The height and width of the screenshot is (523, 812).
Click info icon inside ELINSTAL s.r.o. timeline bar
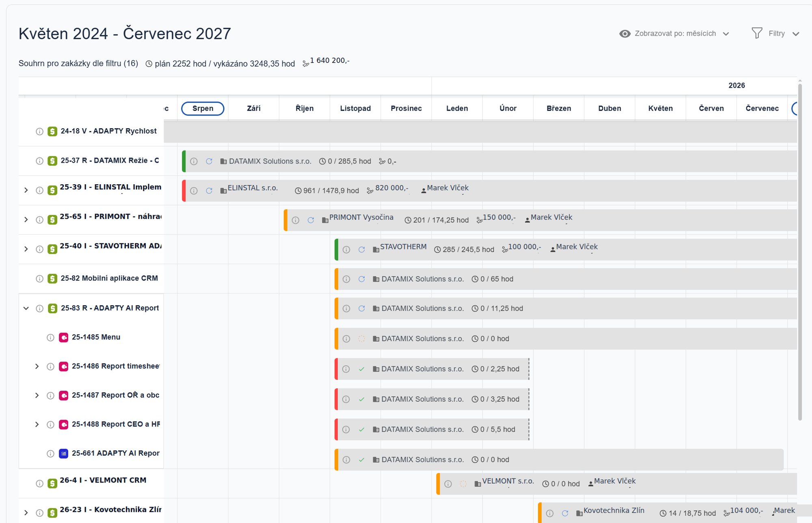[x=194, y=191]
